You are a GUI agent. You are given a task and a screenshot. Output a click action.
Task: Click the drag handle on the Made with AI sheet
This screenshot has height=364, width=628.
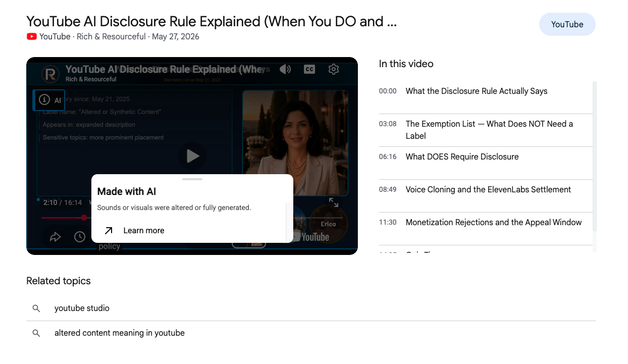[192, 179]
